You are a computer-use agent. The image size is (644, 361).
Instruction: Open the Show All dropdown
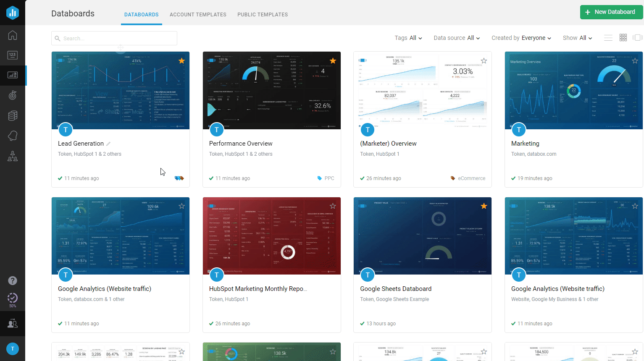point(578,38)
